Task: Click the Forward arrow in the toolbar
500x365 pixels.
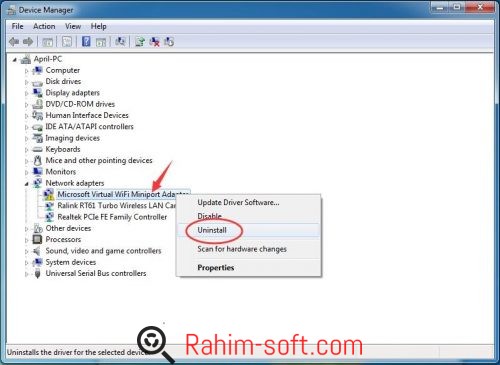Action: 28,42
